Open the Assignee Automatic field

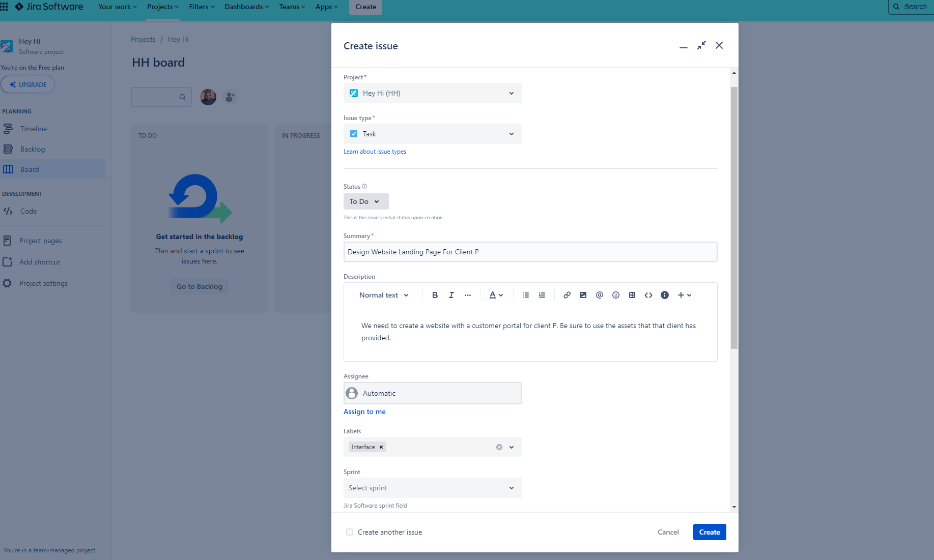(432, 393)
